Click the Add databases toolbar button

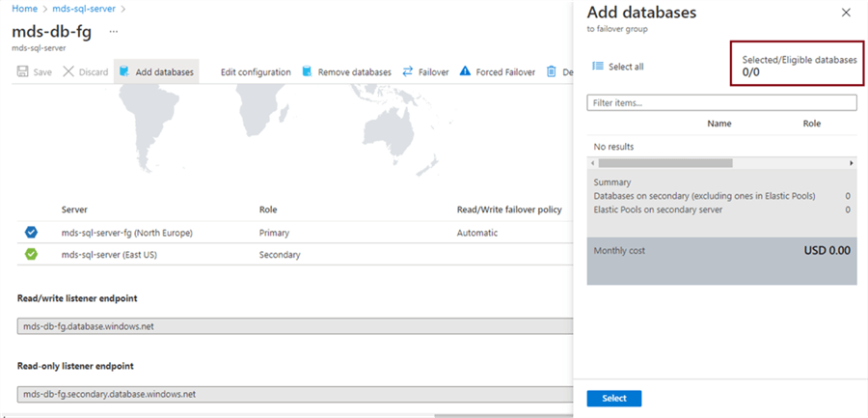[x=156, y=72]
